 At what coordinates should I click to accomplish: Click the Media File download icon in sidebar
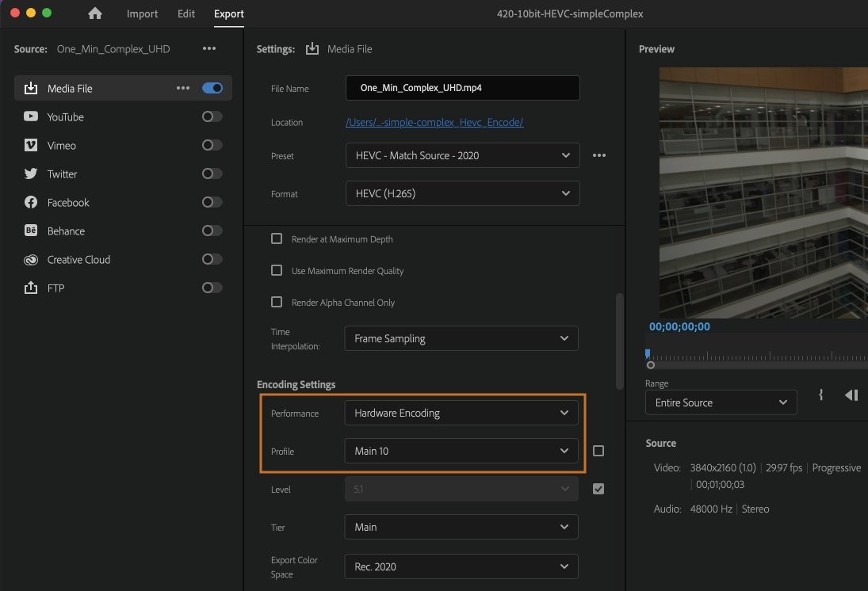coord(31,88)
